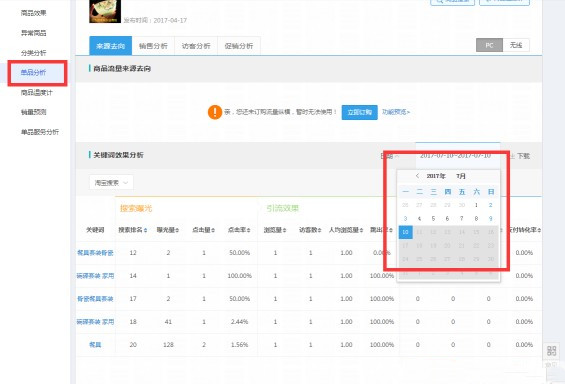
Task: Open keyword link in rank 18 row
Action: (x=95, y=322)
